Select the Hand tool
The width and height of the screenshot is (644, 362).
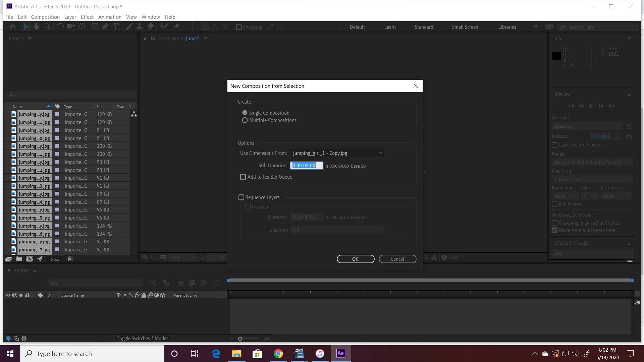[x=37, y=26]
